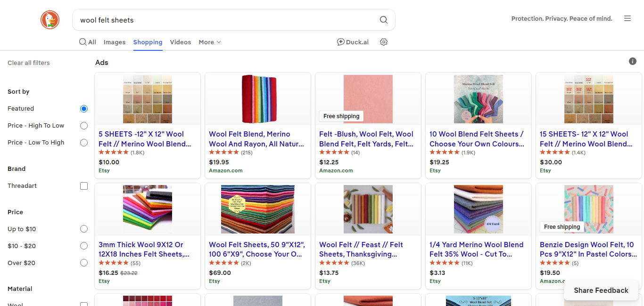Click the $16.25 sale price
Screen dimensions: 644x306
(108, 273)
